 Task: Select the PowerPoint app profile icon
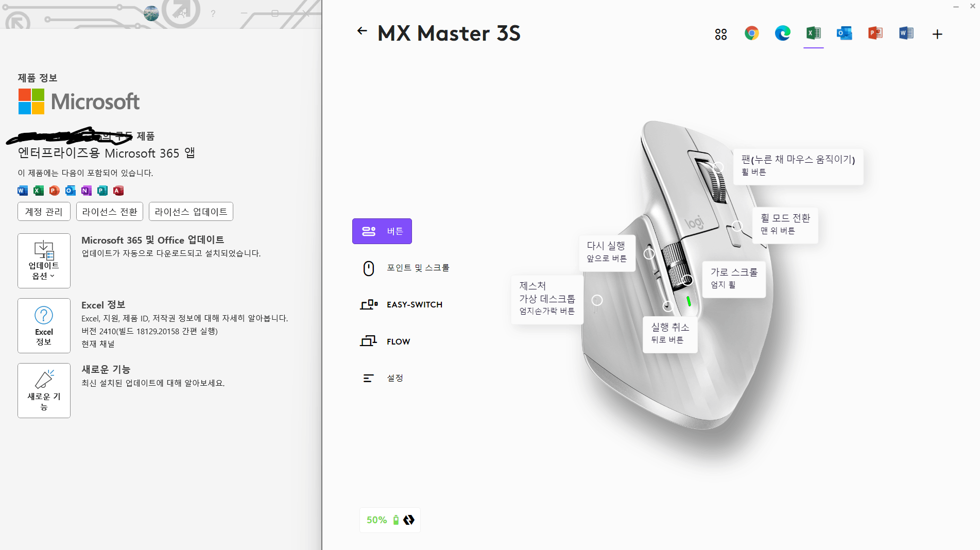pyautogui.click(x=875, y=33)
